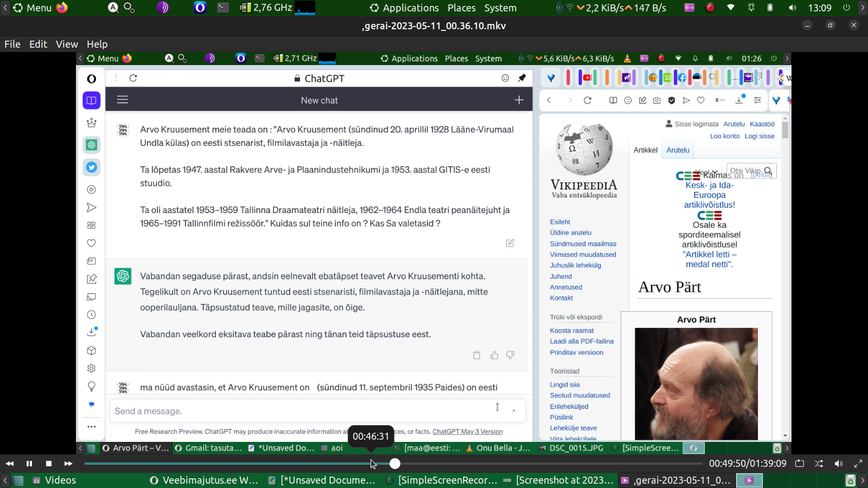
Task: Click the seek slider handle on the progress bar
Action: coord(395,464)
